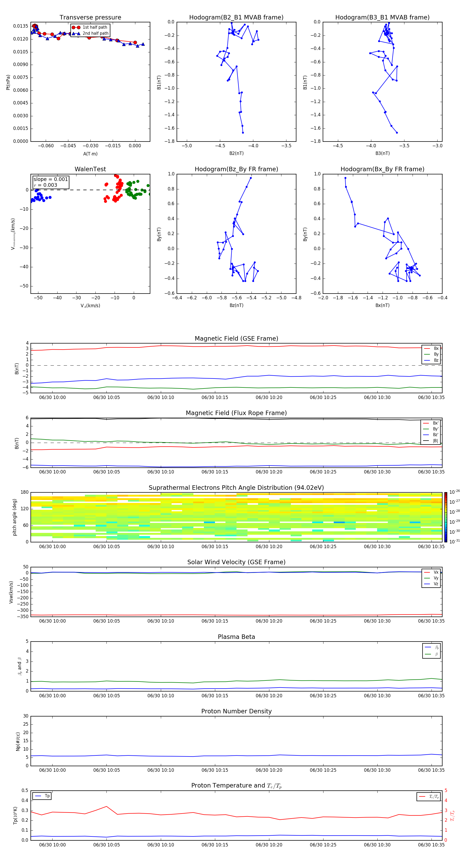Screen dimensions: 473x868
Task: Click the 'Plasma Beta' plot title
Action: click(x=236, y=637)
